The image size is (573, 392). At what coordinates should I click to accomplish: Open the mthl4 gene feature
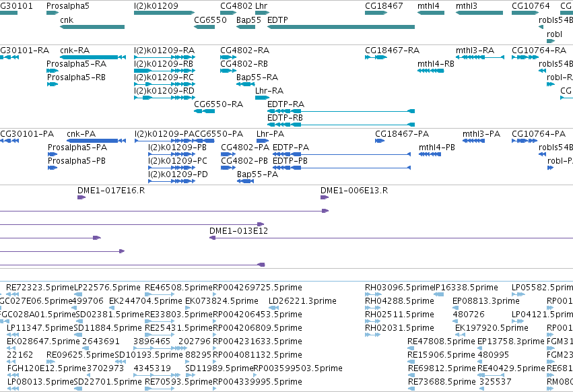point(431,13)
